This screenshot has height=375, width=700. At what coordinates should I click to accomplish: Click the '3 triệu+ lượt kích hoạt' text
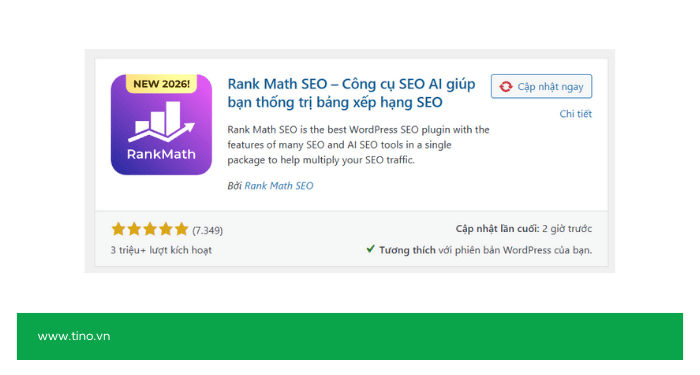pos(161,250)
